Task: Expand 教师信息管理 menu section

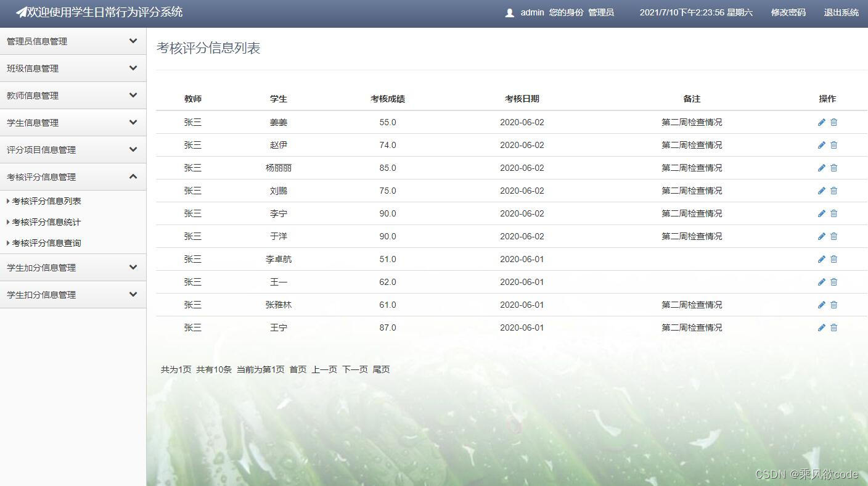Action: [x=73, y=96]
